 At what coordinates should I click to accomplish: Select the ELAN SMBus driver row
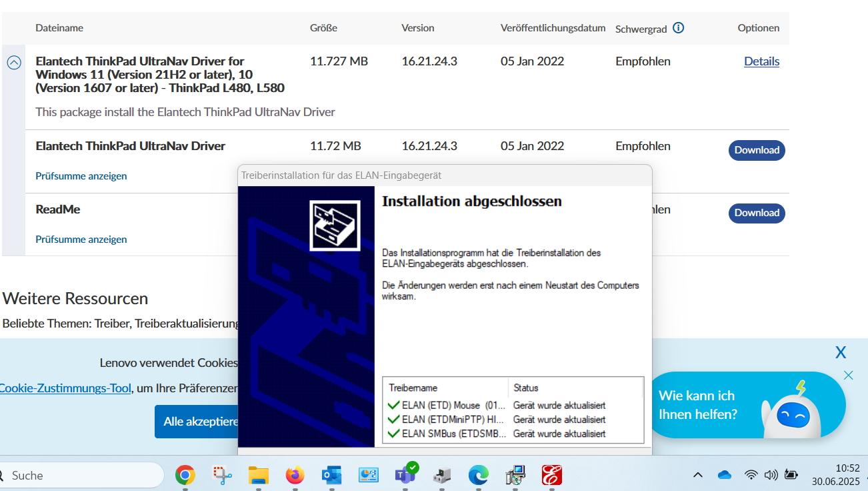tap(514, 434)
